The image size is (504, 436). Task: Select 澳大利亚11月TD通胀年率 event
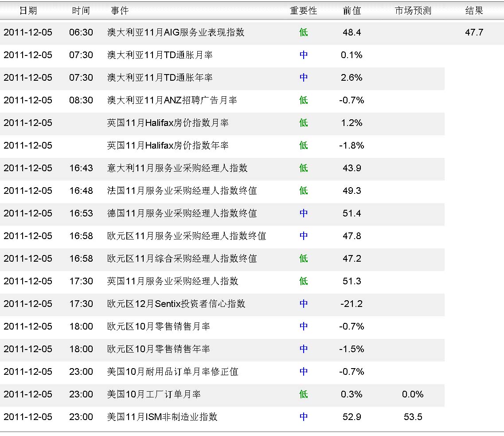(160, 78)
